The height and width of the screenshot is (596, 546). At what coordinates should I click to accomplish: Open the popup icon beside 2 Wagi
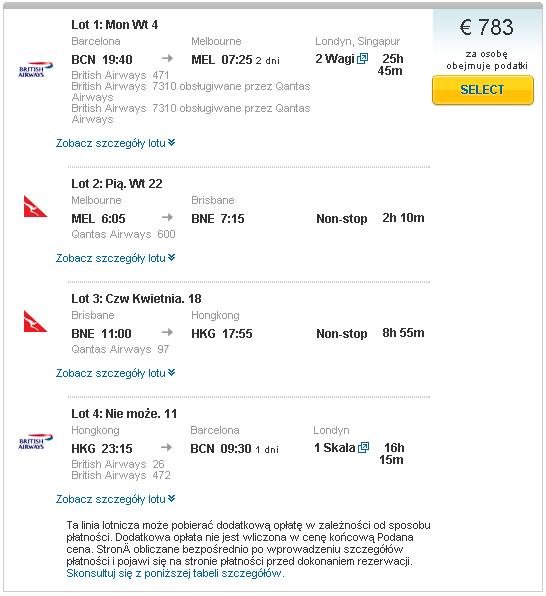click(362, 59)
